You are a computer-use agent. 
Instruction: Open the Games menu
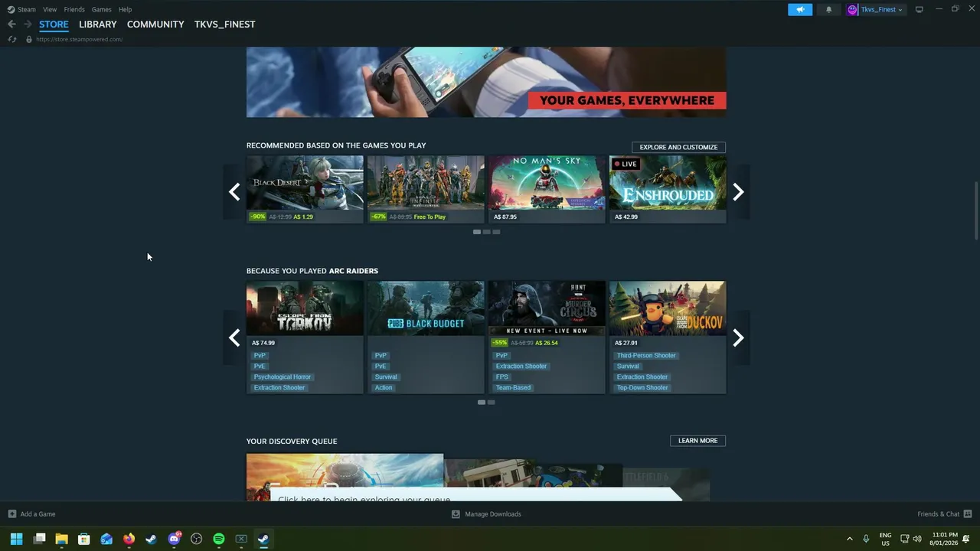[x=101, y=9]
